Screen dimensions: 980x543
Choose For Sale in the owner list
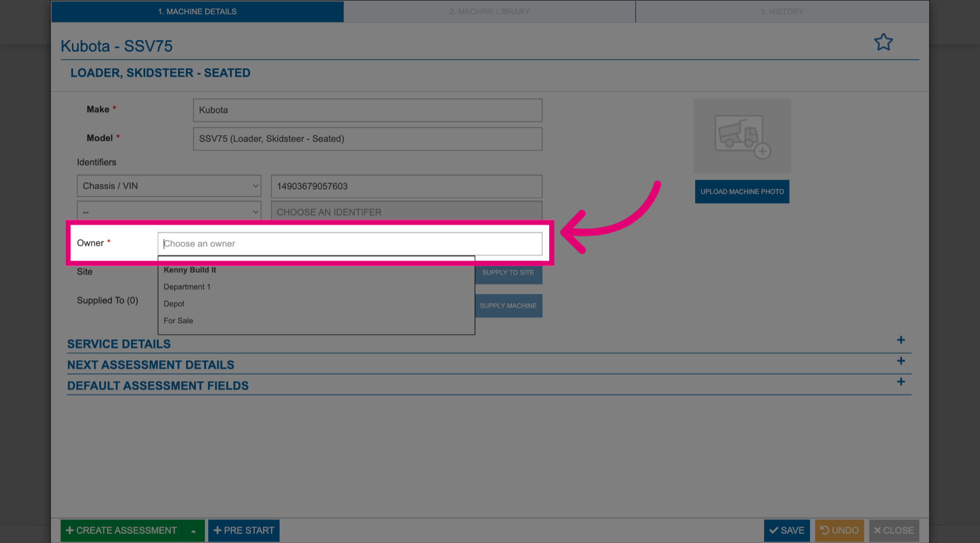tap(316, 320)
